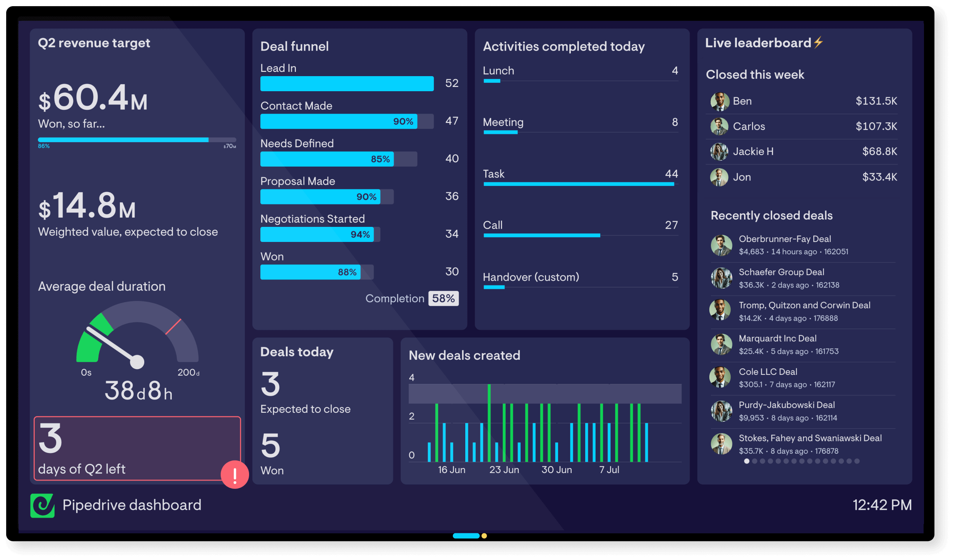This screenshot has height=560, width=953.
Task: Select the last pagination dot in recently closed deals
Action: point(857,461)
